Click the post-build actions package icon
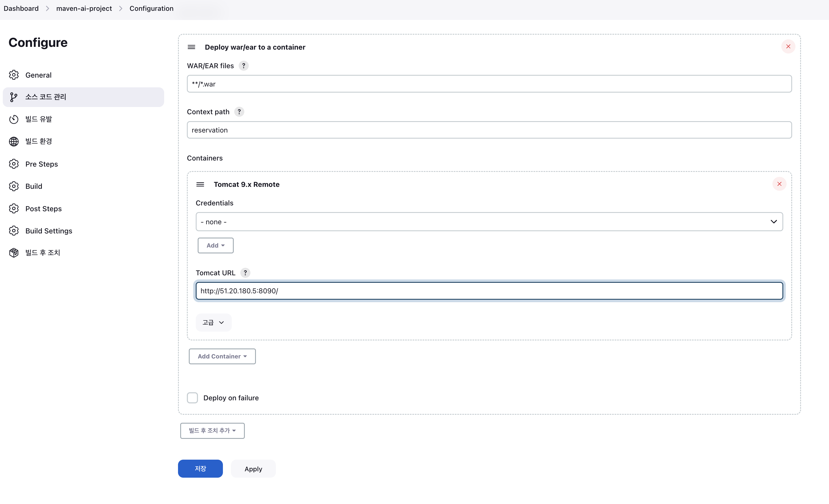This screenshot has width=829, height=504. [x=14, y=252]
